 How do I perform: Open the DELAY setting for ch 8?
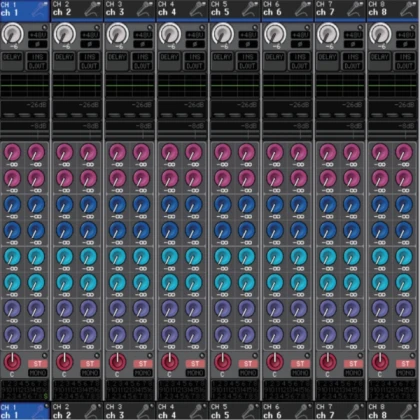(x=380, y=61)
